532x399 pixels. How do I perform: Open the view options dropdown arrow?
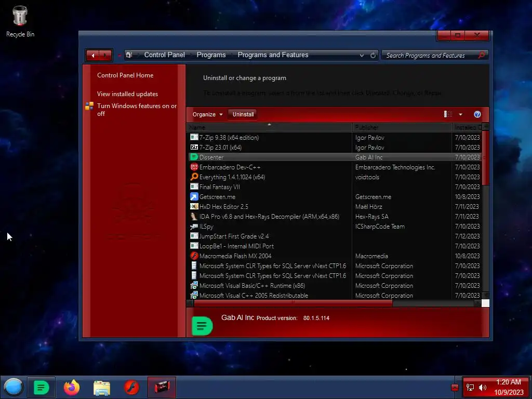point(460,114)
